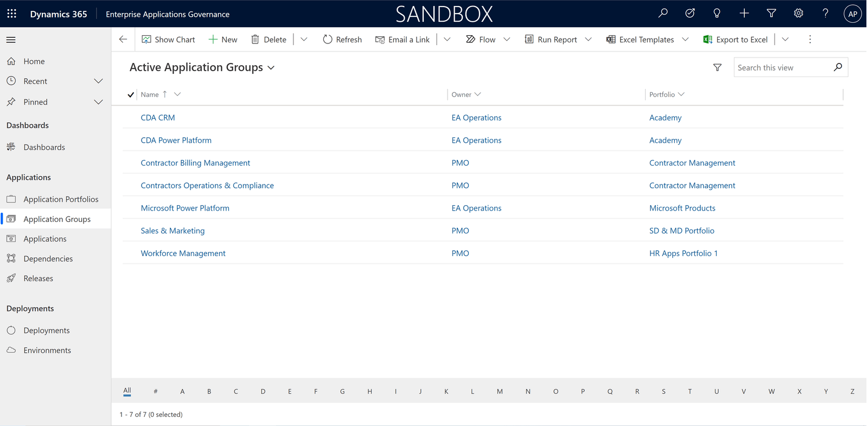Create a New application group
This screenshot has width=868, height=426.
223,40
